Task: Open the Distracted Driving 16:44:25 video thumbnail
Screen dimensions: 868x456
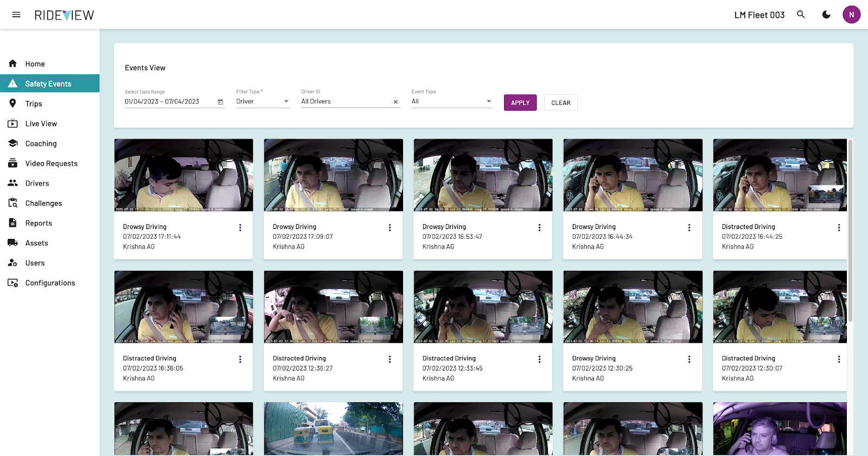Action: coord(780,175)
